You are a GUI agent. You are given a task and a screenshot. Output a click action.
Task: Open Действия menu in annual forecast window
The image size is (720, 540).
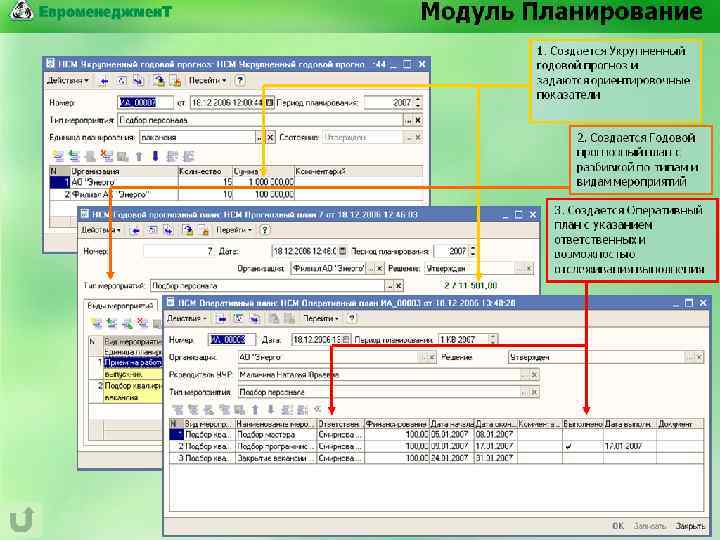(x=67, y=81)
